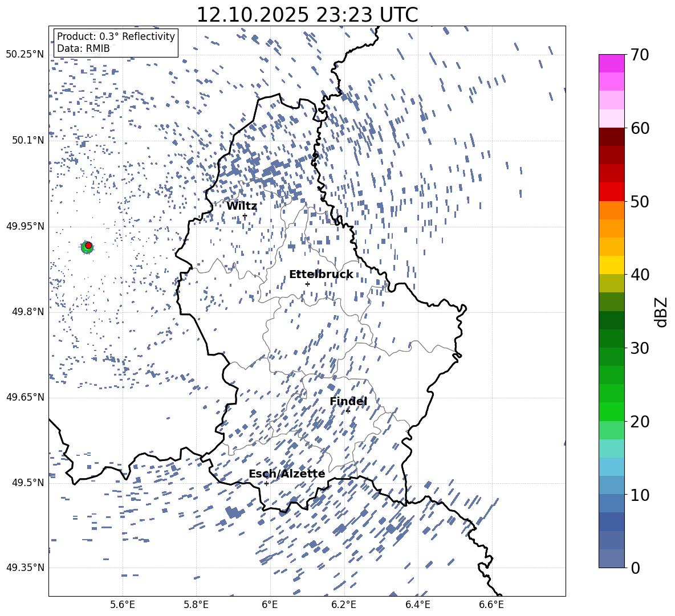Click the 'Product: 0.3° Reflectivity' label
Viewport: 675px width, 616px height.
click(116, 36)
